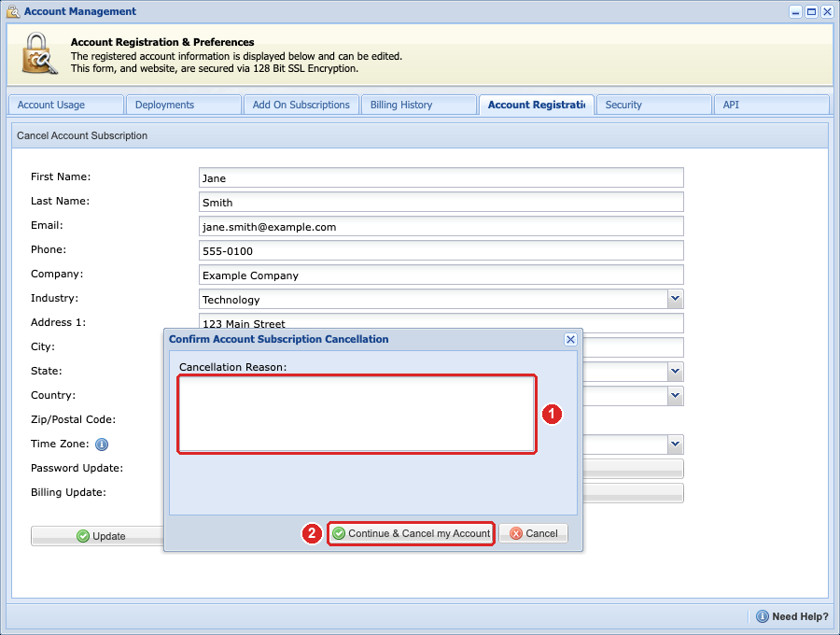Click the Billing Update label
This screenshot has width=840, height=635.
pos(68,492)
